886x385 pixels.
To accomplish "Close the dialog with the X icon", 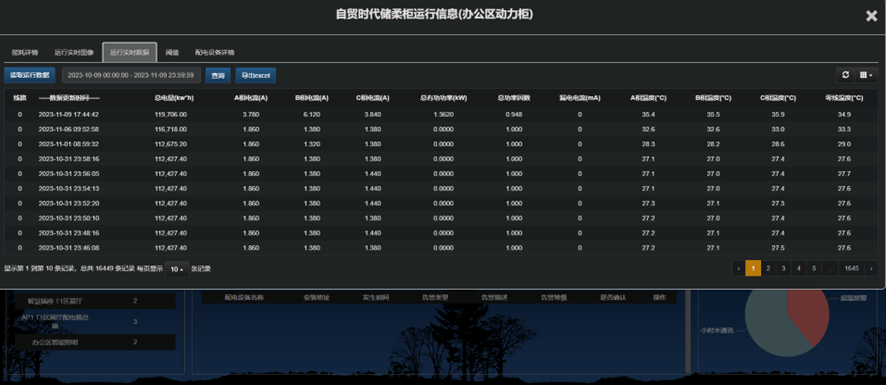I will (871, 16).
